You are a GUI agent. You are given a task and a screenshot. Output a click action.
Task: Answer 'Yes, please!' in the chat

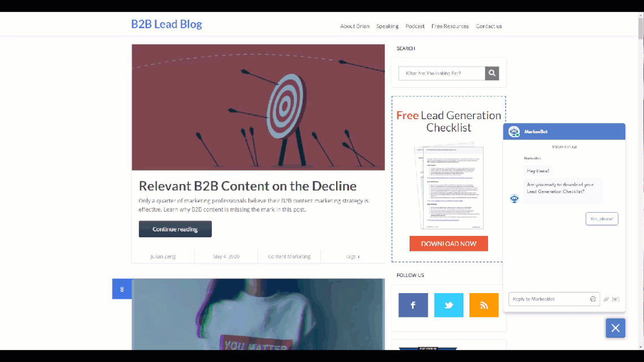click(x=602, y=219)
